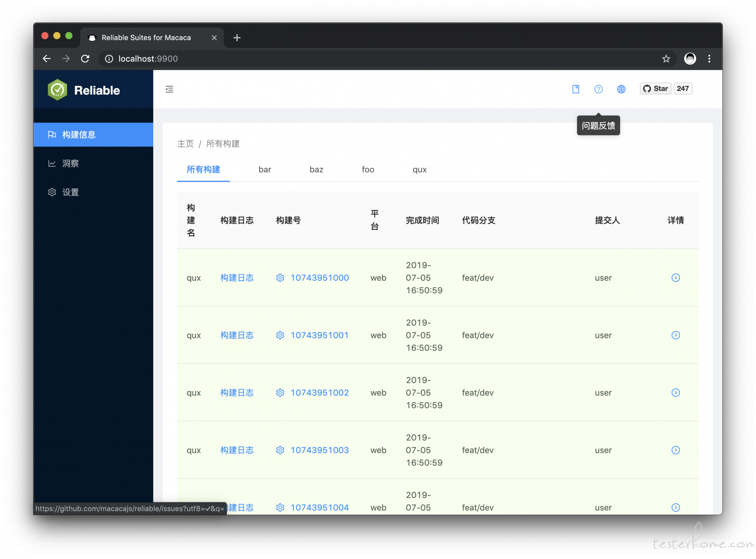Image resolution: width=756 pixels, height=559 pixels.
Task: Click gear icon beside 10743951004
Action: point(280,508)
